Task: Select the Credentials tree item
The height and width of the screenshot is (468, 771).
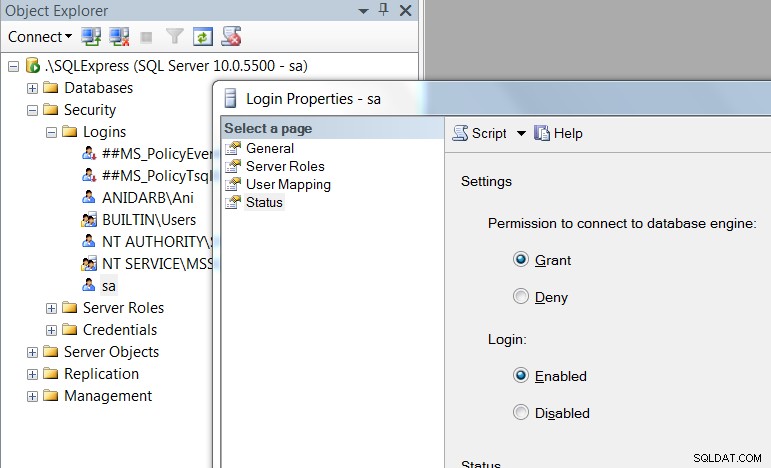Action: click(x=120, y=330)
